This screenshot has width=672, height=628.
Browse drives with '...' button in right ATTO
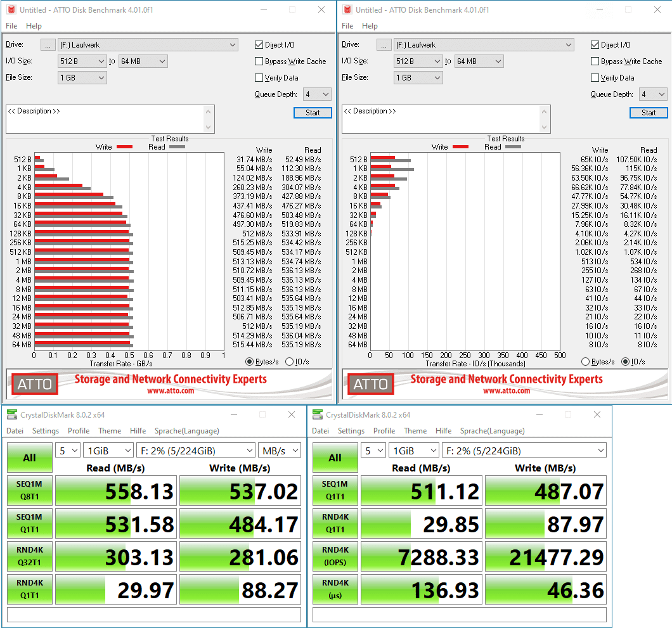384,44
